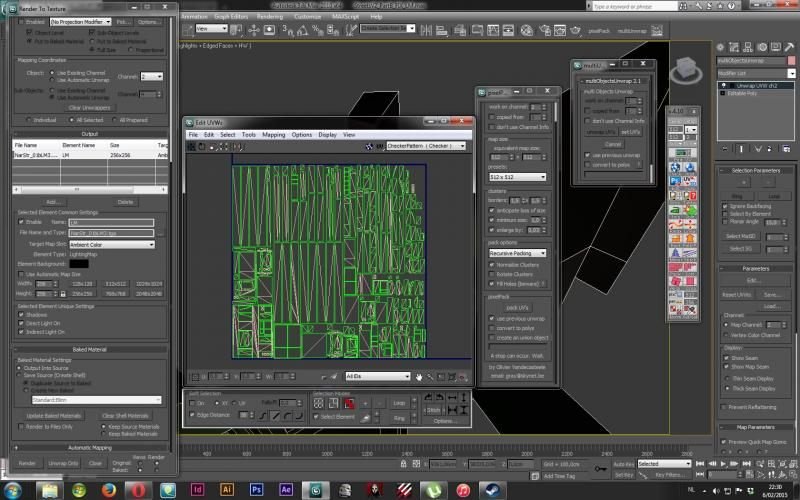
Task: Open After Effects from the taskbar
Action: click(286, 490)
